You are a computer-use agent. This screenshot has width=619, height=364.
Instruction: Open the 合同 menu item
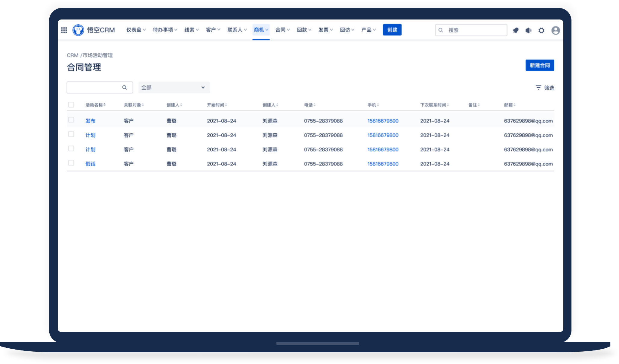[x=282, y=30]
